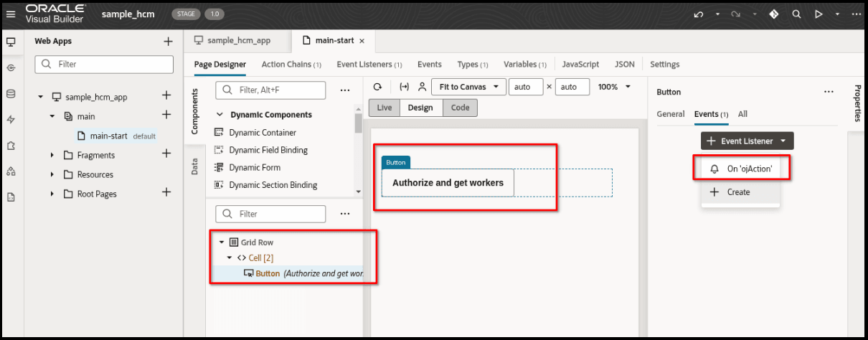Open Button properties more options ellipsis
The height and width of the screenshot is (340, 868).
(829, 92)
